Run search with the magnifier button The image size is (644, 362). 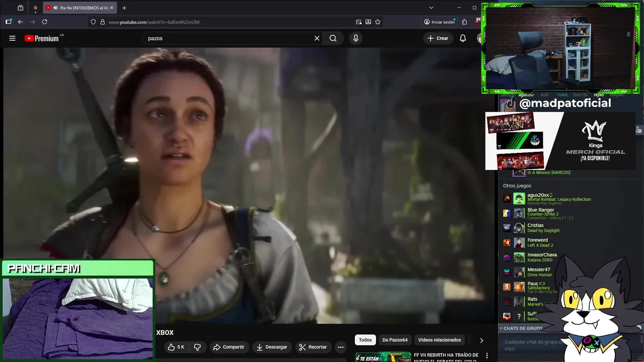click(x=333, y=38)
